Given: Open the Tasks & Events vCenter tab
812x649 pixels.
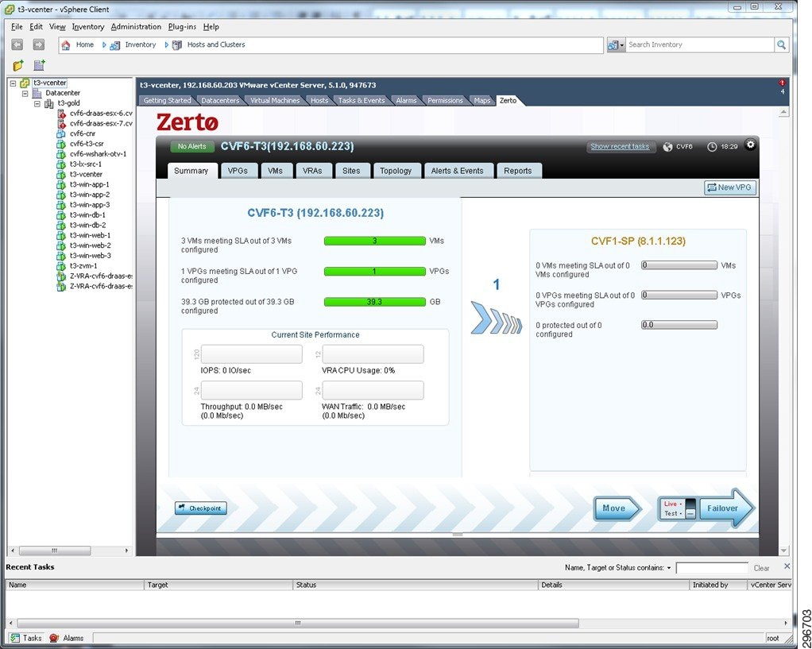Looking at the screenshot, I should 362,100.
